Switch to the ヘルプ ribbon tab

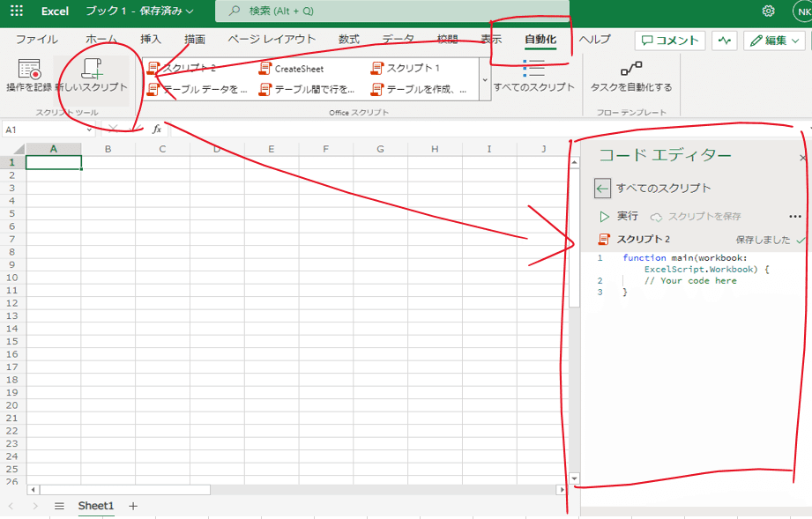(594, 40)
